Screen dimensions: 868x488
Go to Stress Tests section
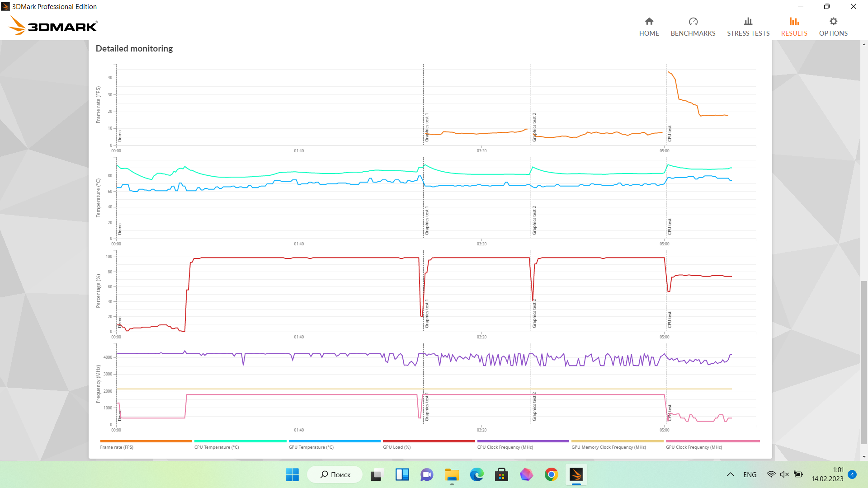(x=748, y=27)
